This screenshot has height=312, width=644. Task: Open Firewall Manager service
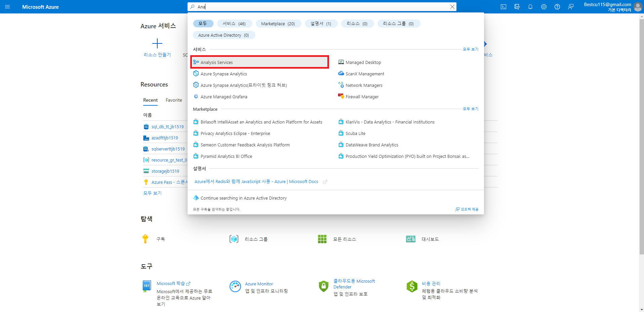coord(362,97)
